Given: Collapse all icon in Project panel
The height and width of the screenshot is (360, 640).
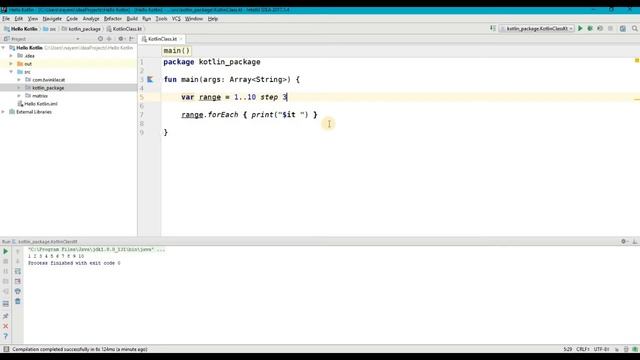Looking at the screenshot, I should click(x=109, y=39).
